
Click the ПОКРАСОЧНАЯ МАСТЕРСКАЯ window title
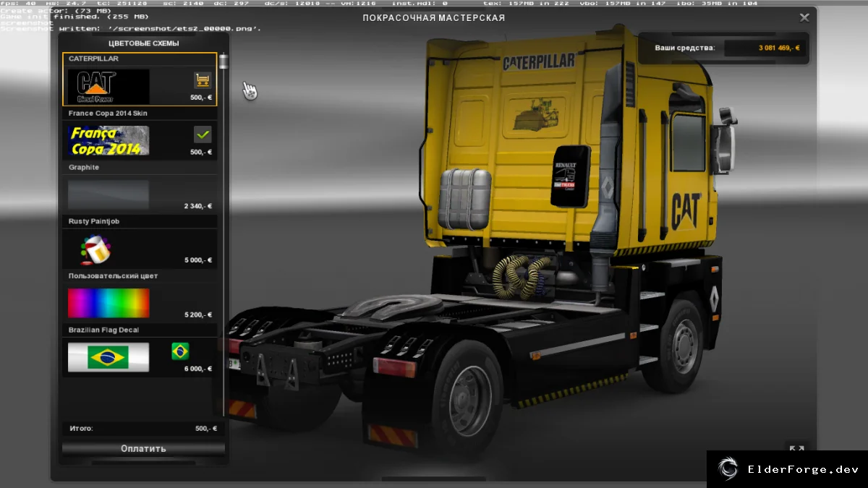pyautogui.click(x=434, y=18)
